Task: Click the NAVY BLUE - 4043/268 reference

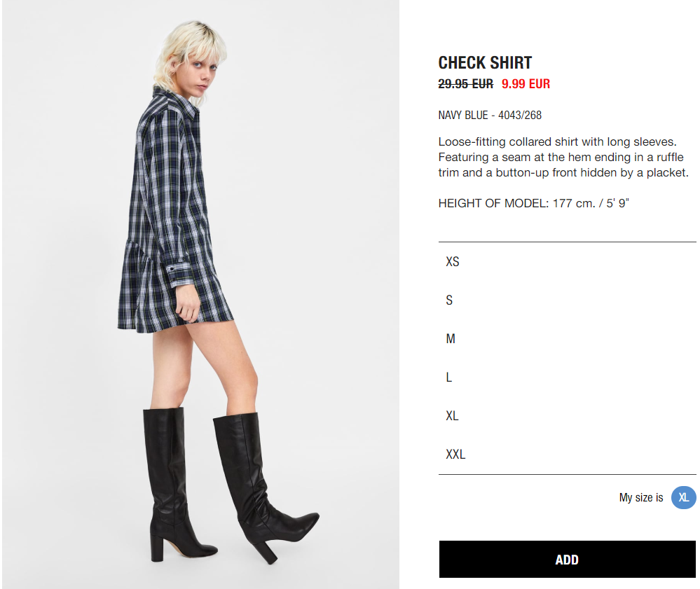Action: click(x=490, y=115)
